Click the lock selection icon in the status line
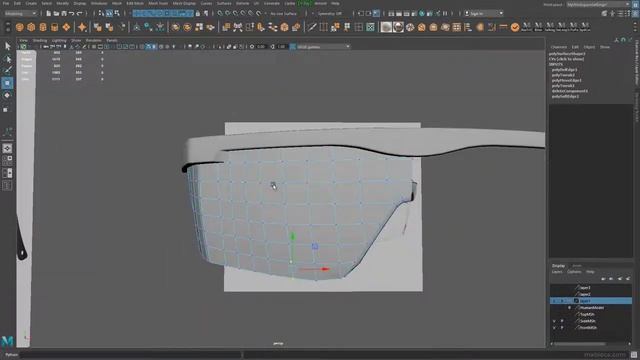The width and height of the screenshot is (640, 360). [x=198, y=13]
